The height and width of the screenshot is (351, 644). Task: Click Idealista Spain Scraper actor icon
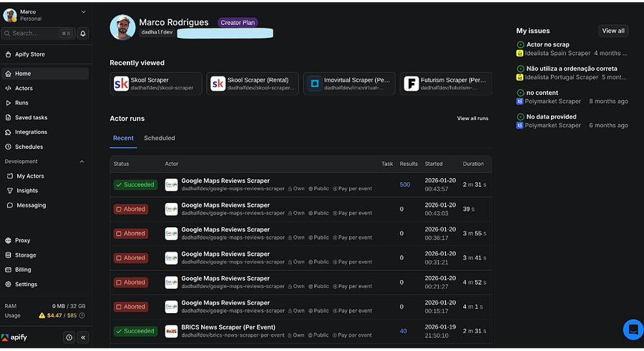click(519, 54)
